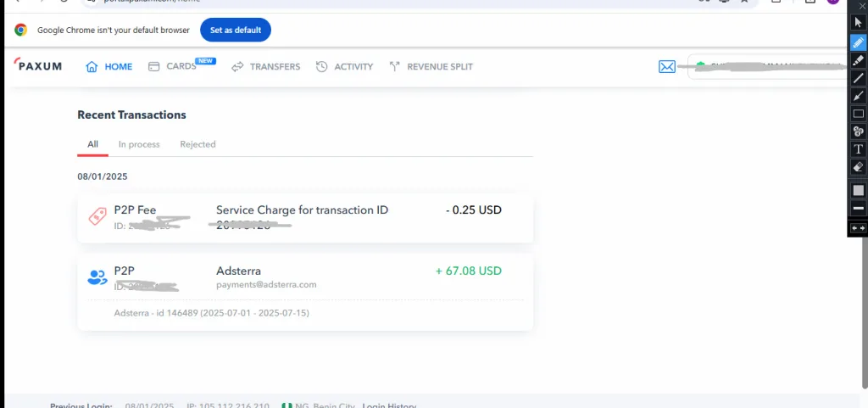Expand the annotation toolbar with arrows
868x408 pixels.
tap(858, 228)
